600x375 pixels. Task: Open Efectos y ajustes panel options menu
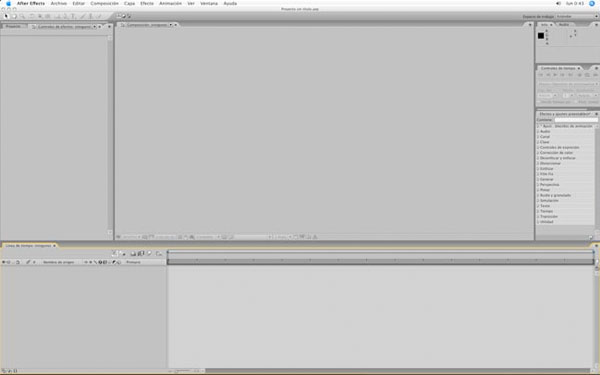(x=596, y=114)
